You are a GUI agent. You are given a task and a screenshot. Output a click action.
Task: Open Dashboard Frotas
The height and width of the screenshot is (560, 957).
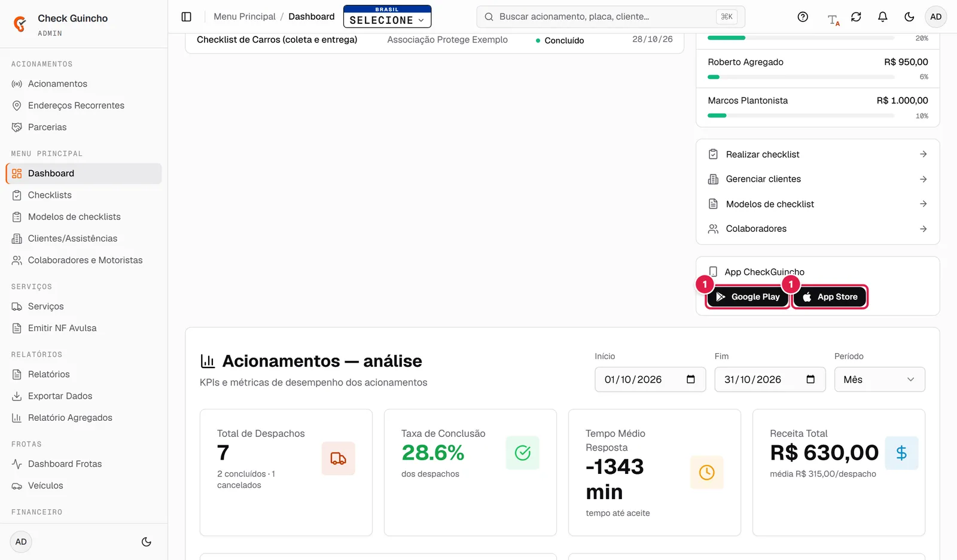pos(84,464)
